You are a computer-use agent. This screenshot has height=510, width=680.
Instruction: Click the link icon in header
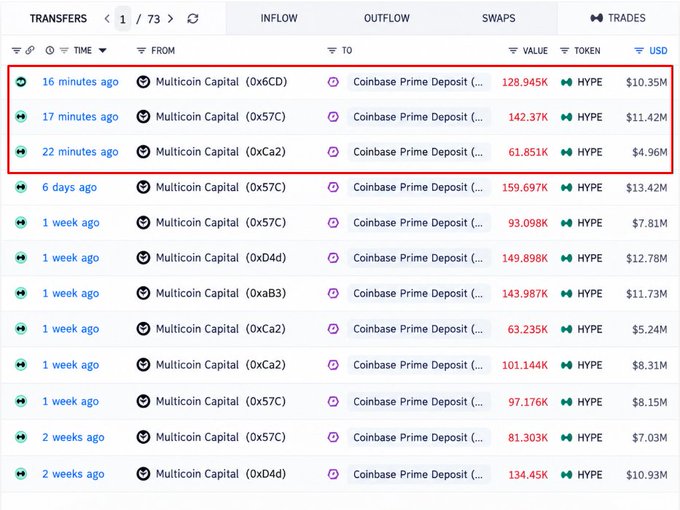29,50
